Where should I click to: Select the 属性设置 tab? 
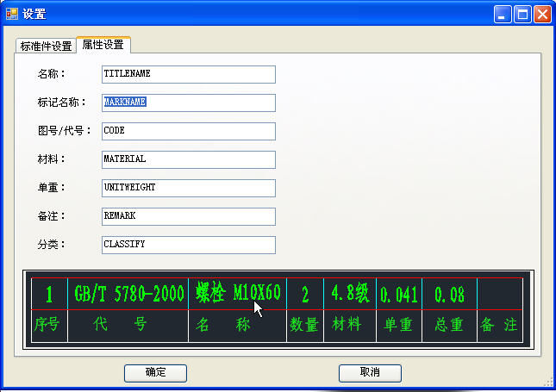coord(103,45)
